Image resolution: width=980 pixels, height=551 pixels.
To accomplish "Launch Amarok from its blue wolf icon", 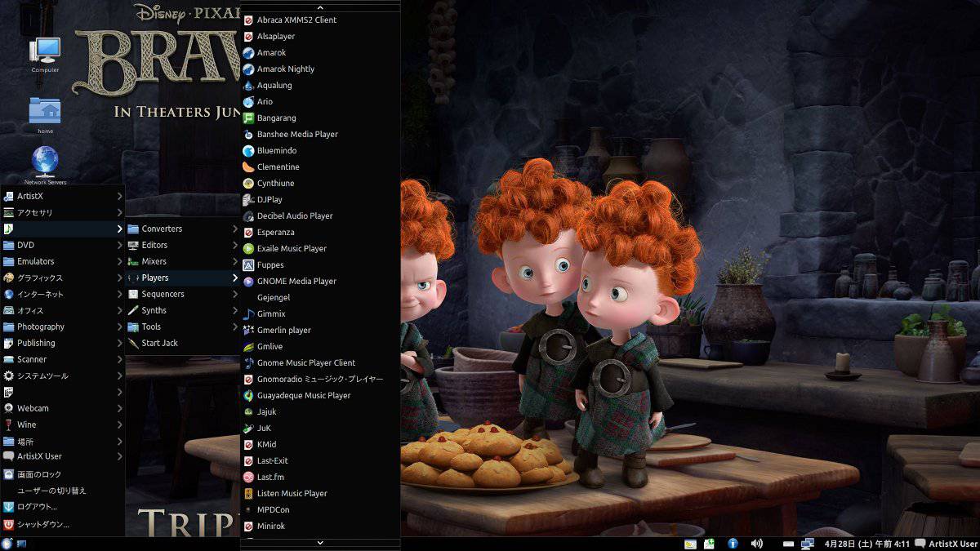I will coord(249,52).
